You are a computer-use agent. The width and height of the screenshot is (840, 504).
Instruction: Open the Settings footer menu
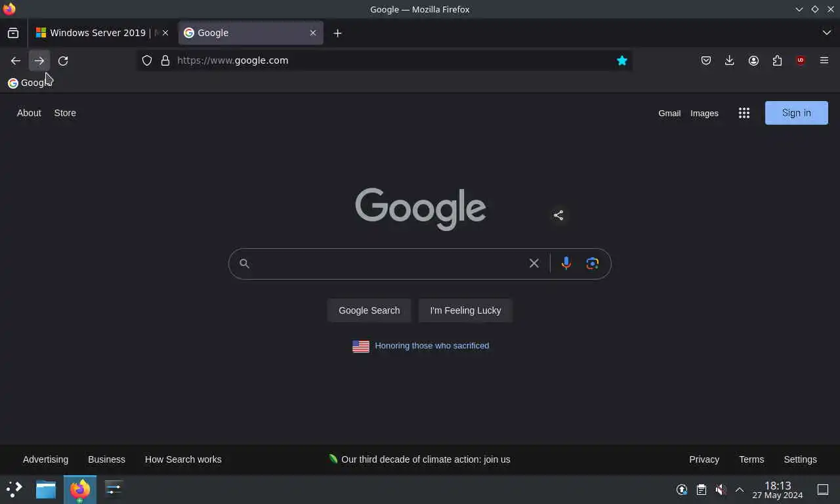click(x=800, y=459)
